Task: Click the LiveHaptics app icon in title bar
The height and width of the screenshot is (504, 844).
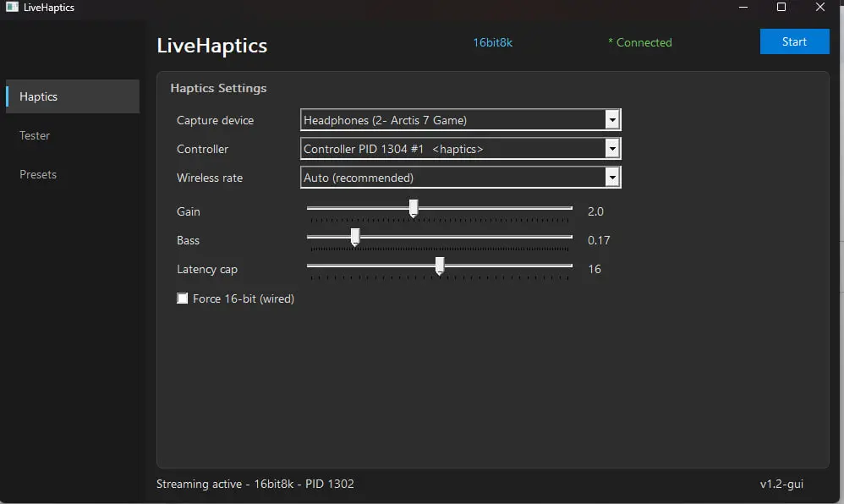Action: pyautogui.click(x=12, y=7)
